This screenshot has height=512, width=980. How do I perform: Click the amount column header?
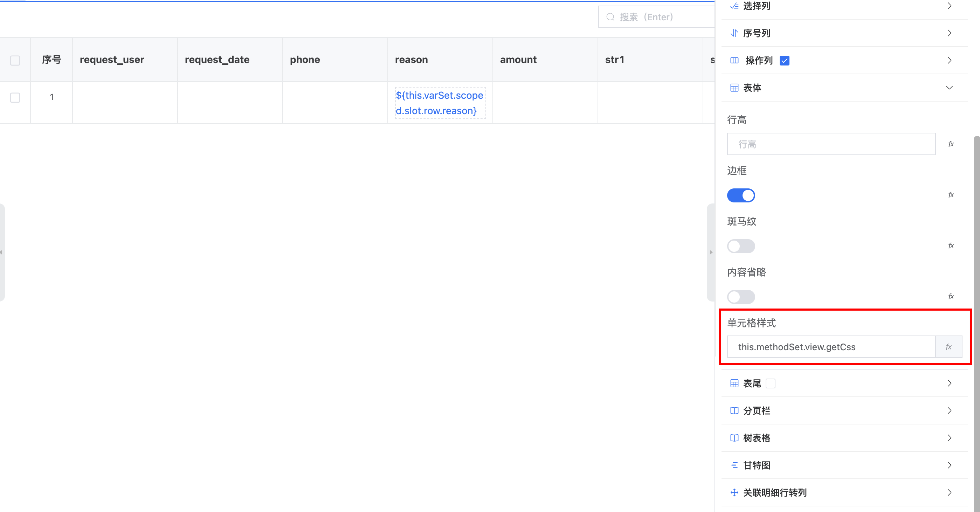545,60
